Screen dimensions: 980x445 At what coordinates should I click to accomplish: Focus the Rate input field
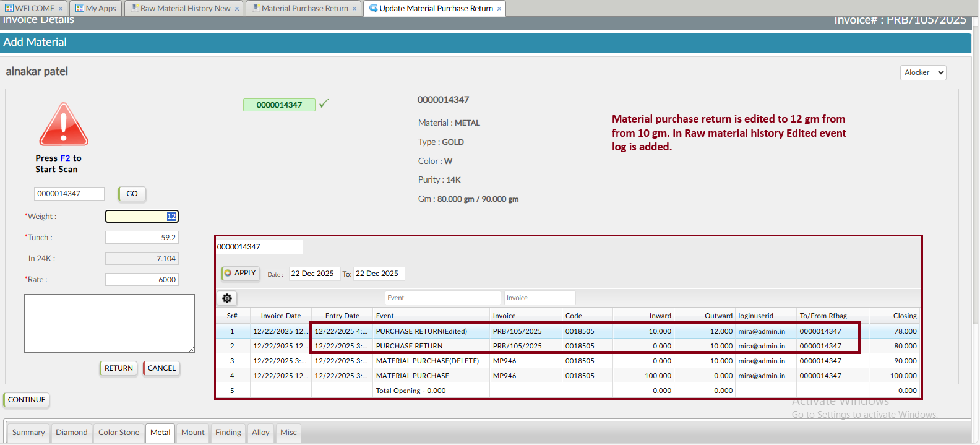142,280
